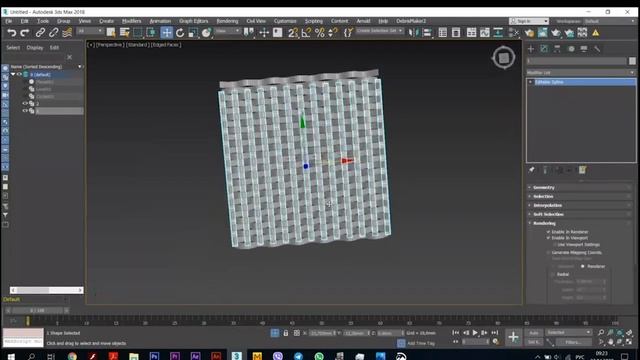
Task: Toggle Enable In Viewport checkbox
Action: pos(548,238)
